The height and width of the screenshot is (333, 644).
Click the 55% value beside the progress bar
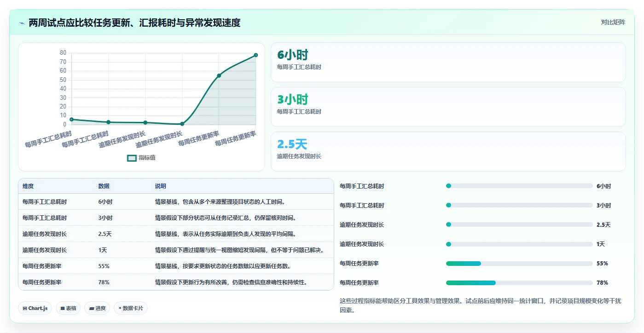pyautogui.click(x=602, y=264)
